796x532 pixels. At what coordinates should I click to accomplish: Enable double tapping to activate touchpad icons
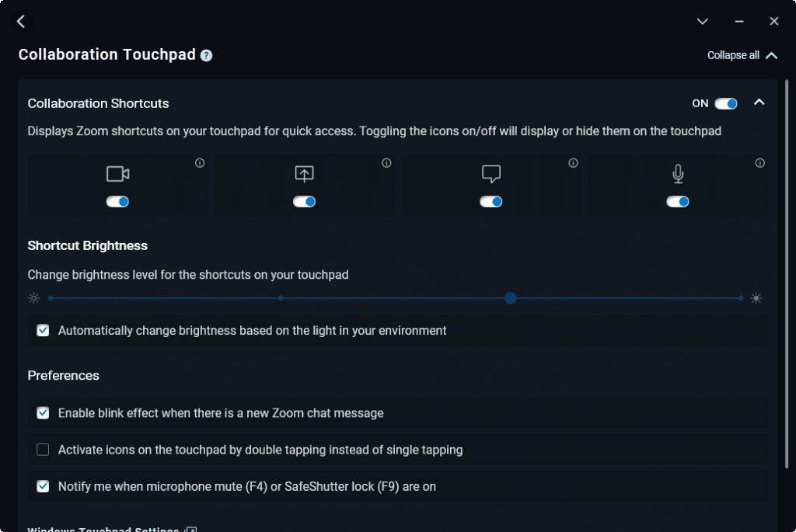point(44,450)
